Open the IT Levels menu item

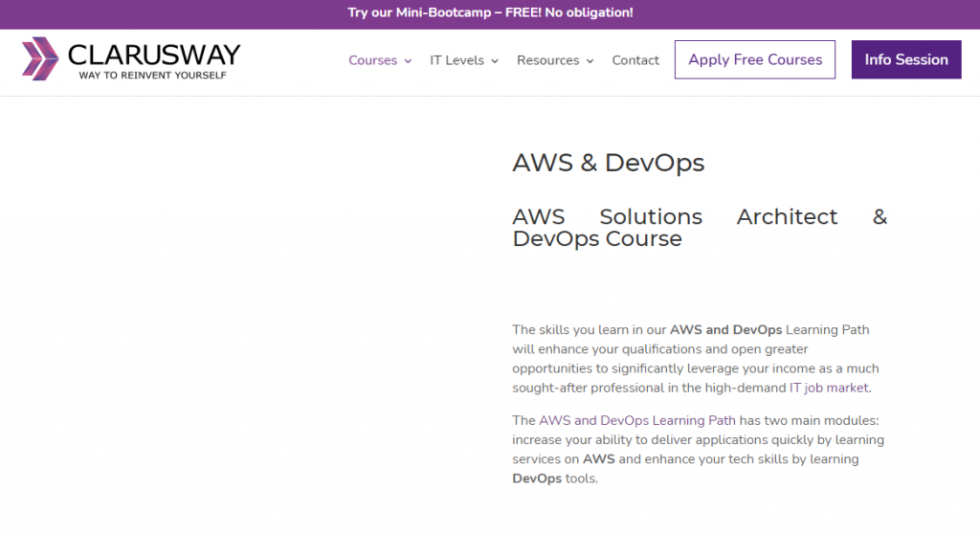coord(457,60)
